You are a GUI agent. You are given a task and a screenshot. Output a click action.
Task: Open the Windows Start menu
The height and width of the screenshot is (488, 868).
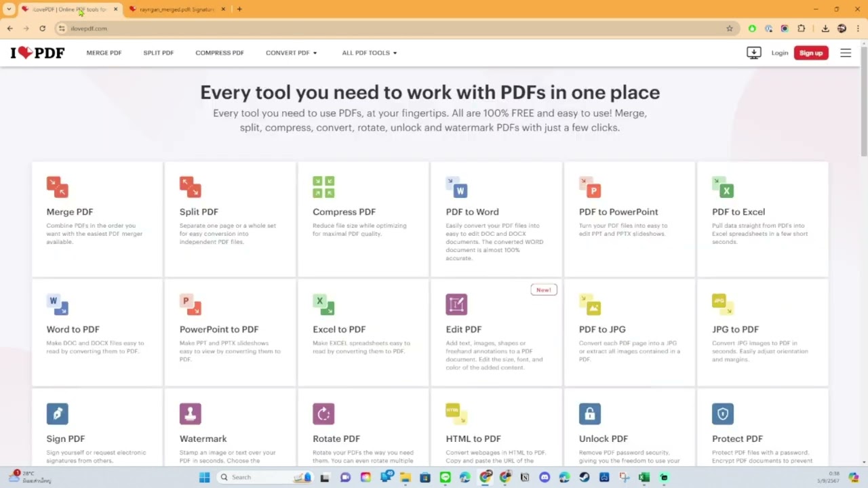coord(204,477)
